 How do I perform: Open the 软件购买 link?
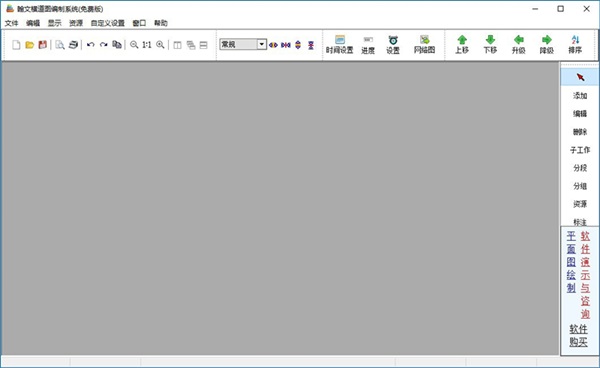(578, 335)
